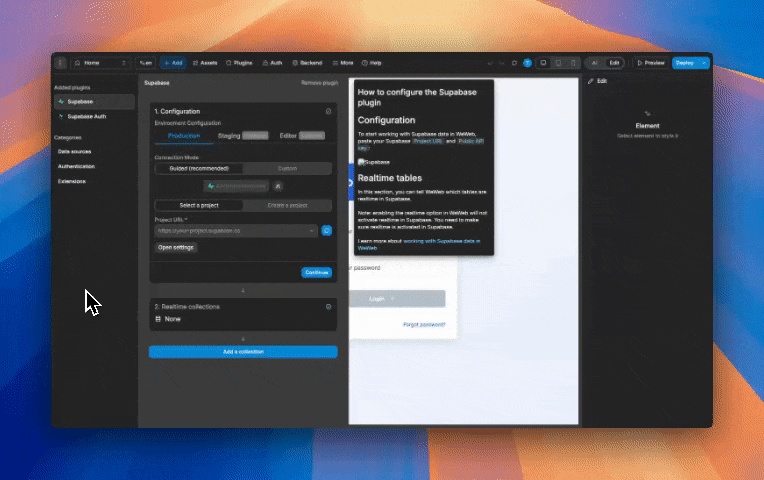Click the Open settings button

(x=176, y=248)
